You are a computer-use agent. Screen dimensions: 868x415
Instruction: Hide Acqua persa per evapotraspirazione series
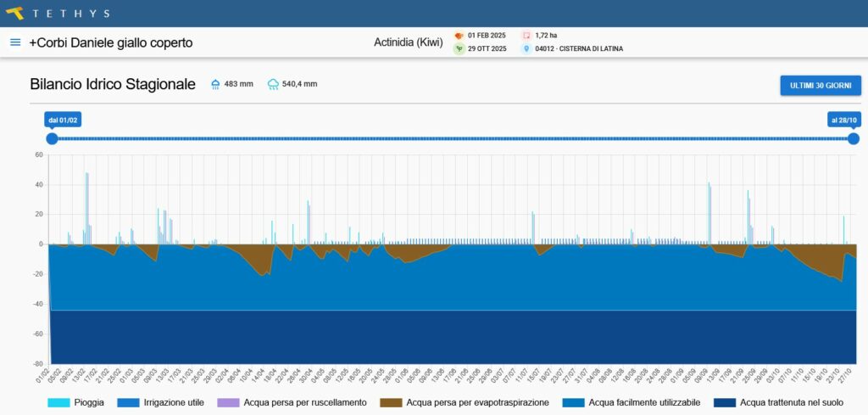tap(465, 402)
